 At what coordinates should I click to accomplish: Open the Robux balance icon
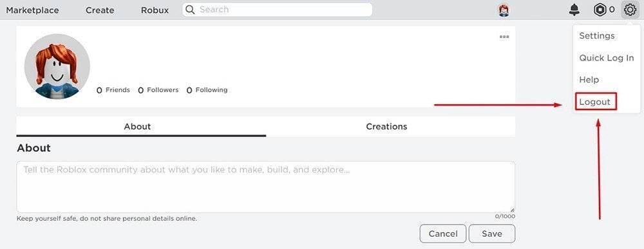(600, 10)
